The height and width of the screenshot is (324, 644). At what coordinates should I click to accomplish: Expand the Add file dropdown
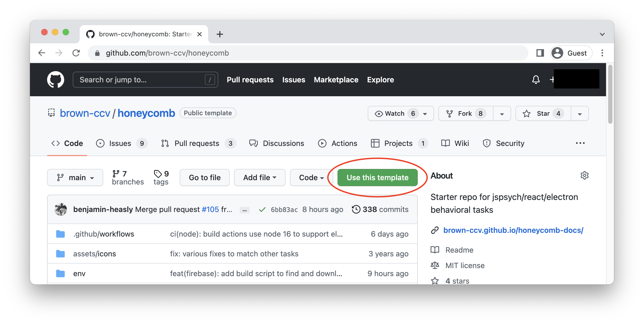click(260, 178)
